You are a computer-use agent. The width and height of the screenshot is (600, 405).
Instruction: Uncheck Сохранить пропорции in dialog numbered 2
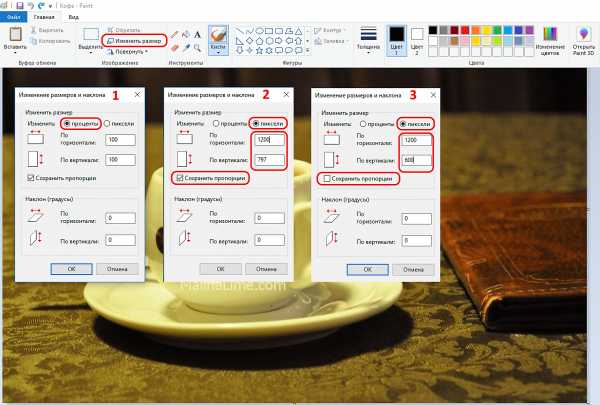click(x=180, y=178)
